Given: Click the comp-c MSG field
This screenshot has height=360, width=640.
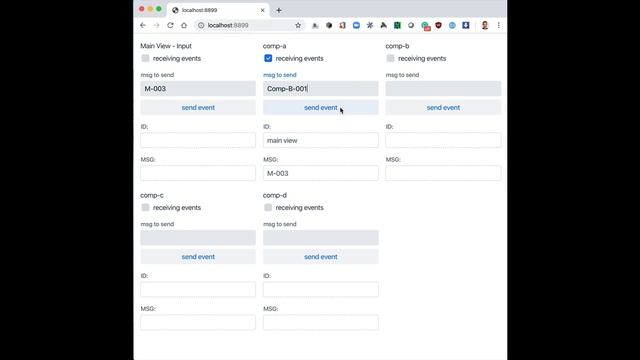Looking at the screenshot, I should [x=198, y=322].
